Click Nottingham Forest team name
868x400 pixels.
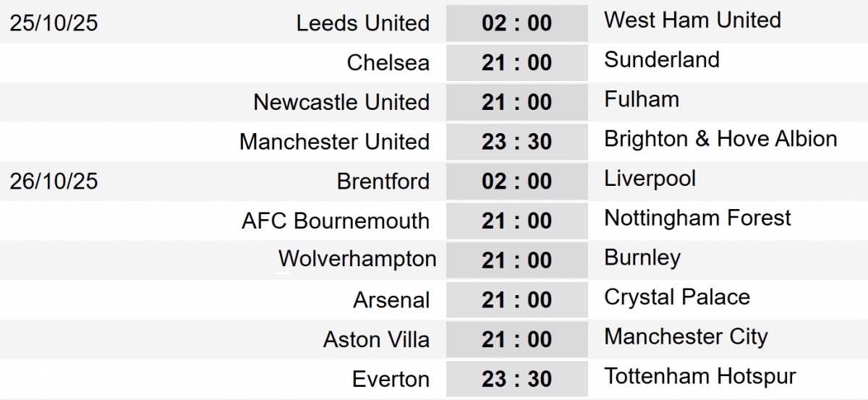click(698, 218)
